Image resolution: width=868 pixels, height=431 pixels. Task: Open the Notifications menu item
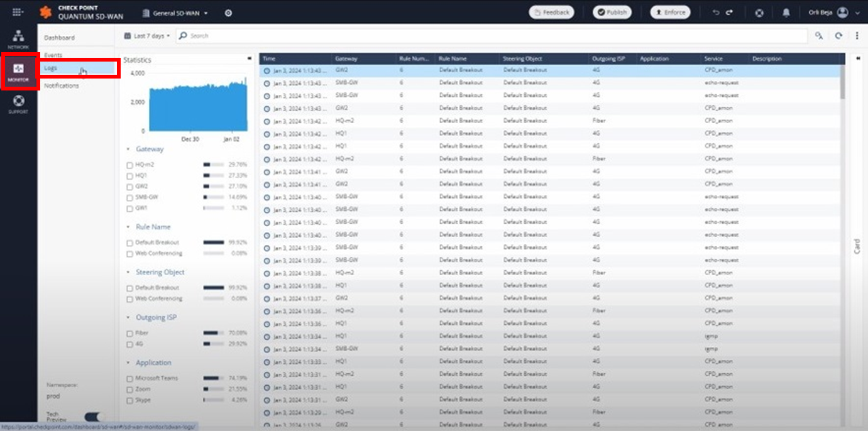(x=62, y=85)
